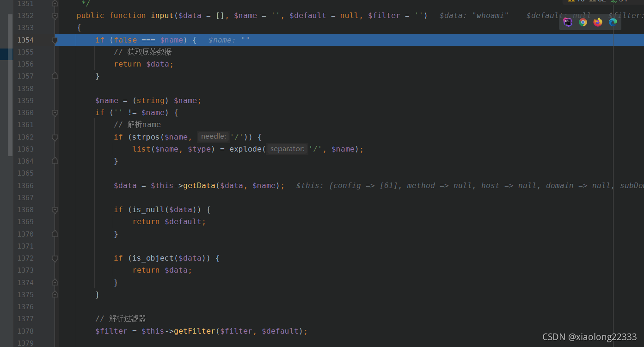Fold block ending at line 1357
This screenshot has width=644, height=347.
55,76
